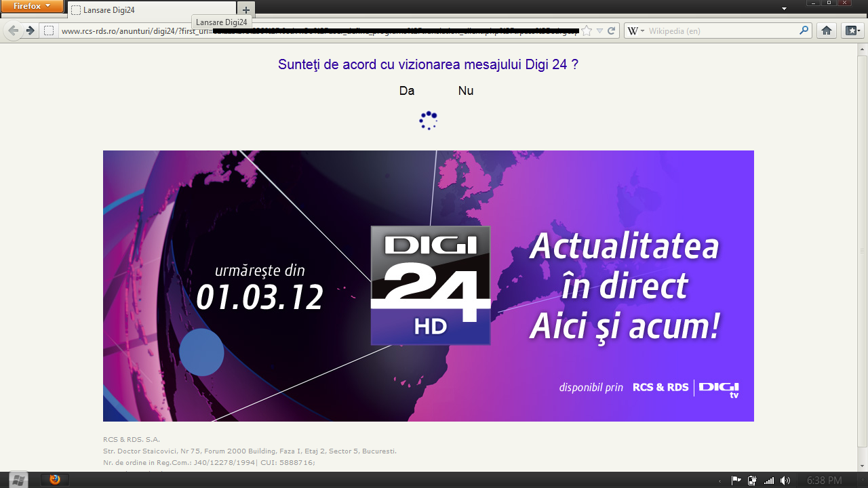Go forward with the forward arrow
Image resolution: width=868 pixels, height=488 pixels.
click(30, 30)
